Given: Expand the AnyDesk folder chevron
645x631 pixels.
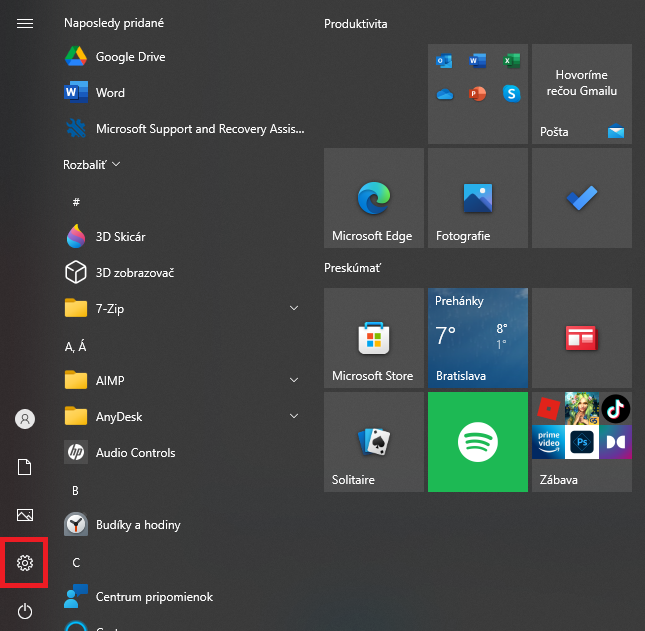Looking at the screenshot, I should (x=294, y=416).
